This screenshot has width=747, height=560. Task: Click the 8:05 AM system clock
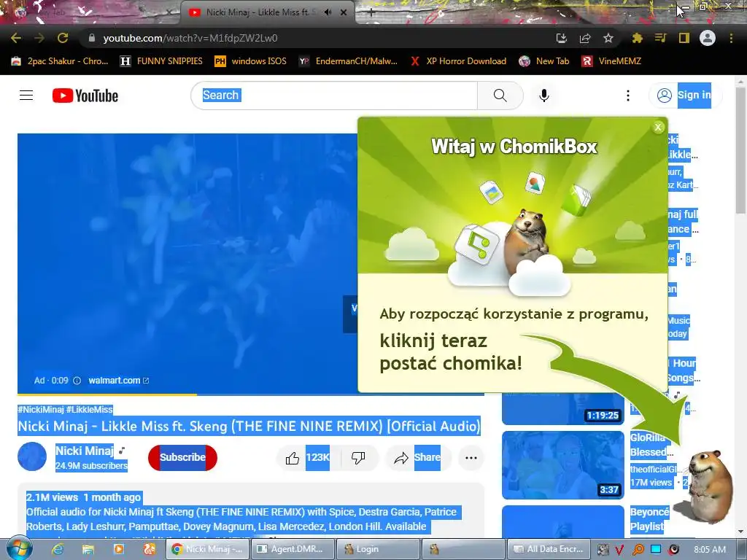tap(710, 549)
